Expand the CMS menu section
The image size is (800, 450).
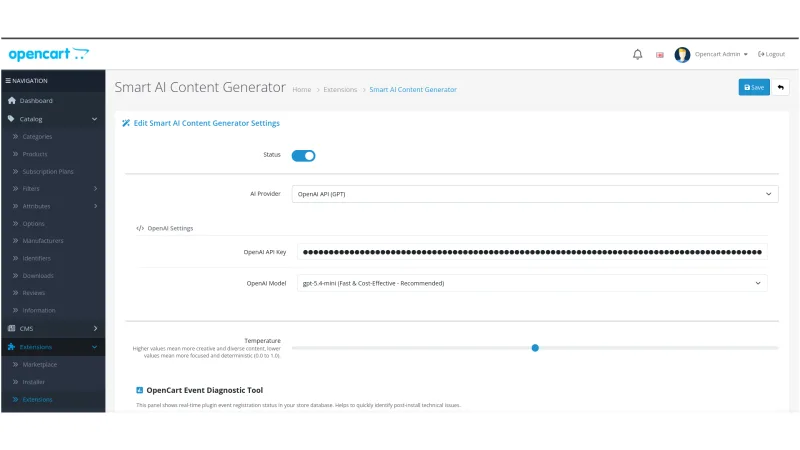[x=53, y=329]
